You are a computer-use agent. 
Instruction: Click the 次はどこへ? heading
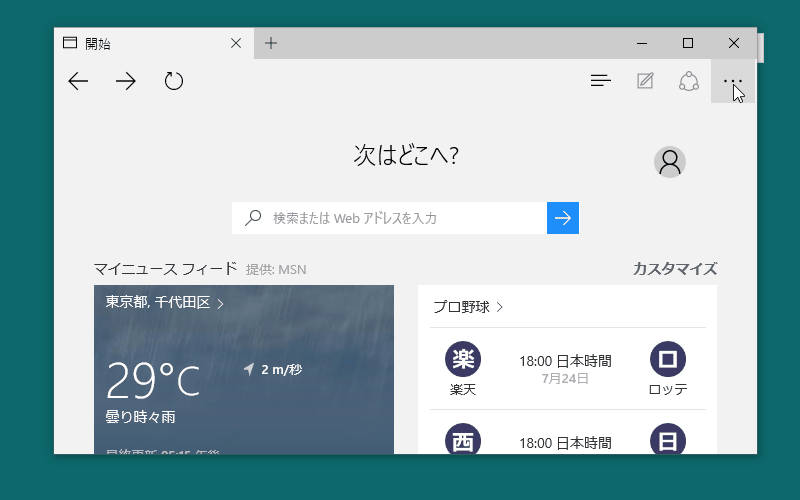(x=406, y=155)
